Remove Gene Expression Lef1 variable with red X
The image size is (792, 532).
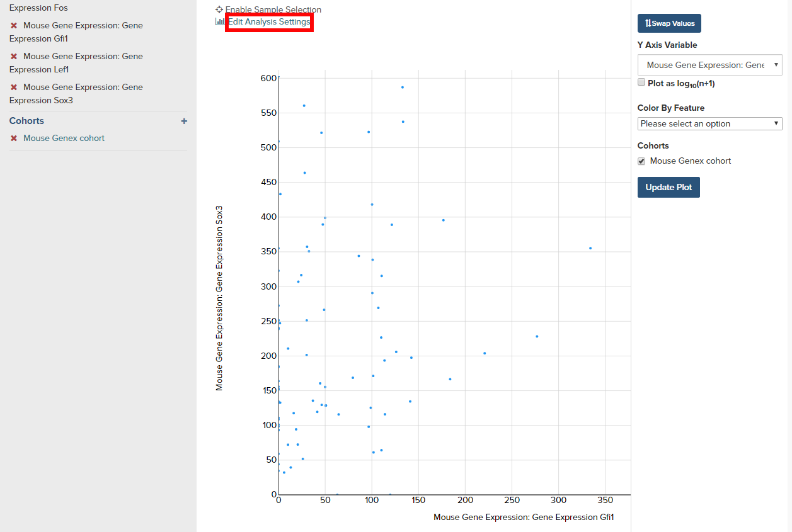pyautogui.click(x=14, y=57)
